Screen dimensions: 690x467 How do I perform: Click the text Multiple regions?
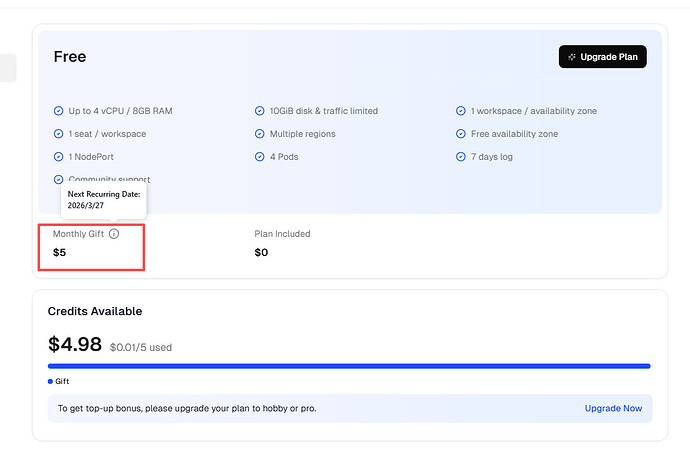(303, 134)
